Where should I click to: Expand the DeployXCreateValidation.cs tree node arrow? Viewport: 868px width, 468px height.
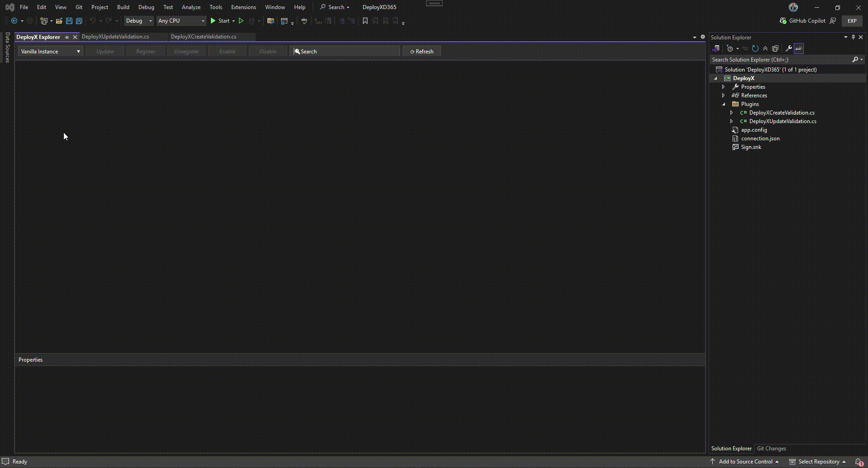click(x=731, y=113)
